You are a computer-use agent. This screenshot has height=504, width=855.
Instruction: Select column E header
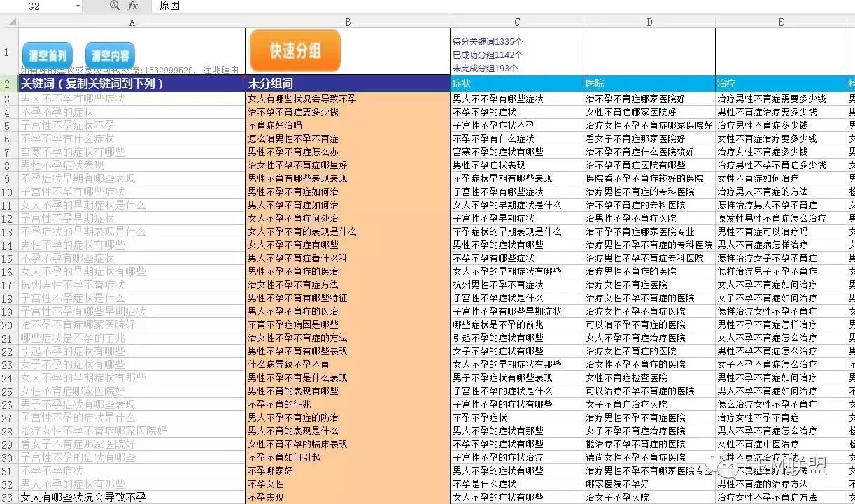click(781, 22)
